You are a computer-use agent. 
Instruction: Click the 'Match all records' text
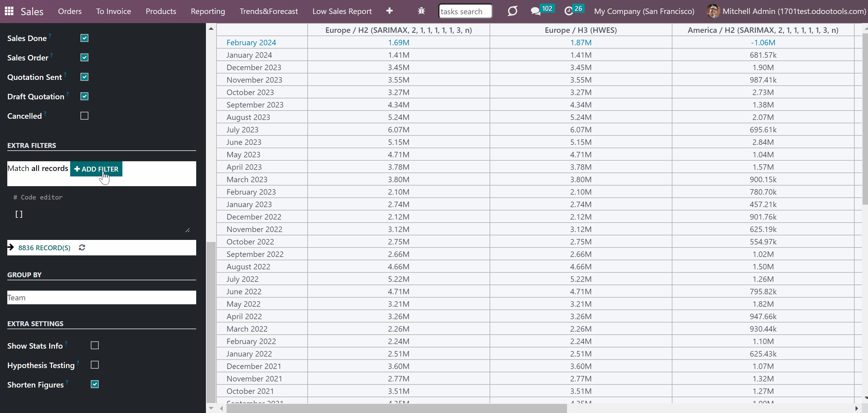(38, 169)
